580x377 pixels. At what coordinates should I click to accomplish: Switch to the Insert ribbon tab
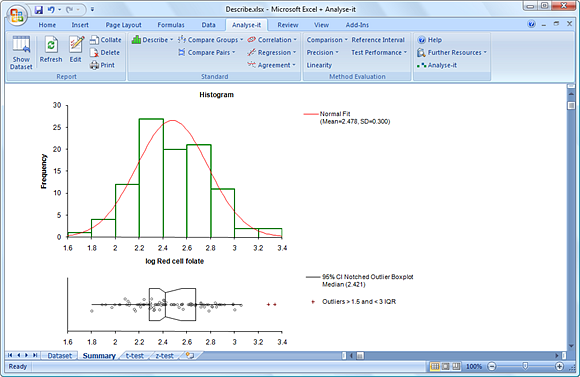click(80, 25)
